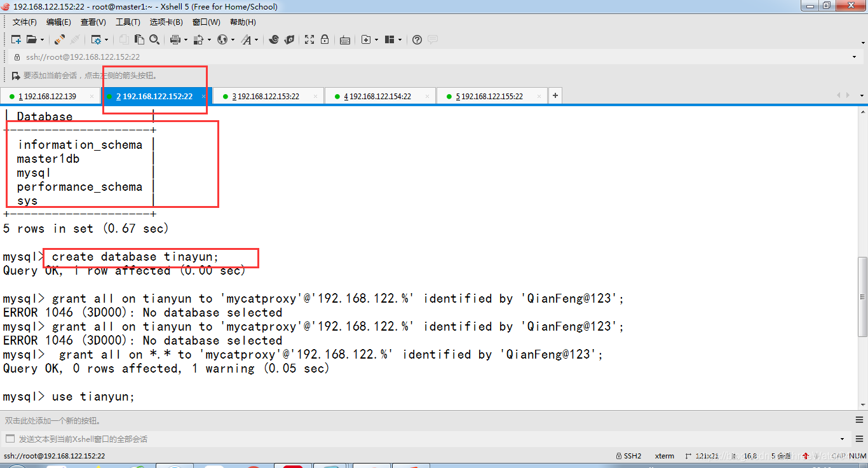The image size is (868, 468).
Task: Close the 192.168.122.139 tab
Action: pyautogui.click(x=92, y=97)
